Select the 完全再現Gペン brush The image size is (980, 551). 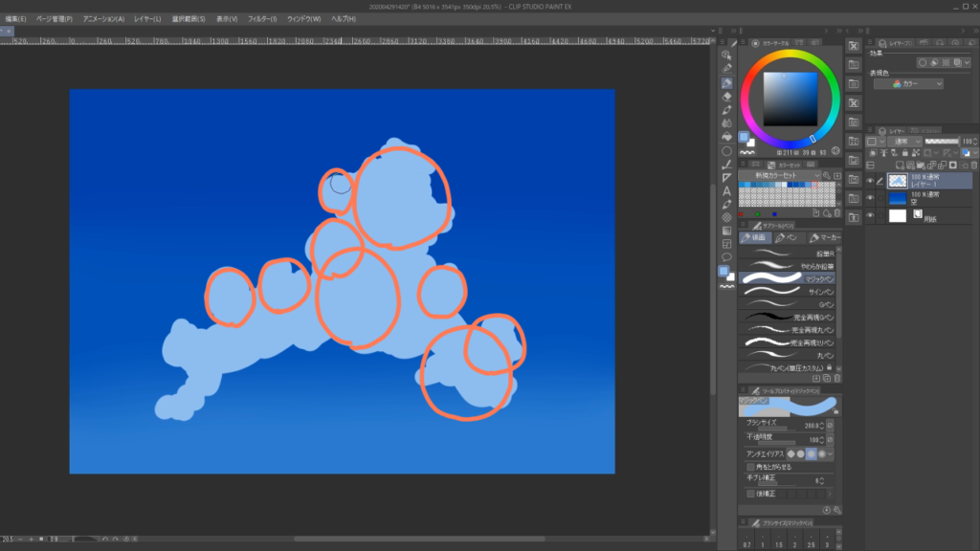click(787, 318)
